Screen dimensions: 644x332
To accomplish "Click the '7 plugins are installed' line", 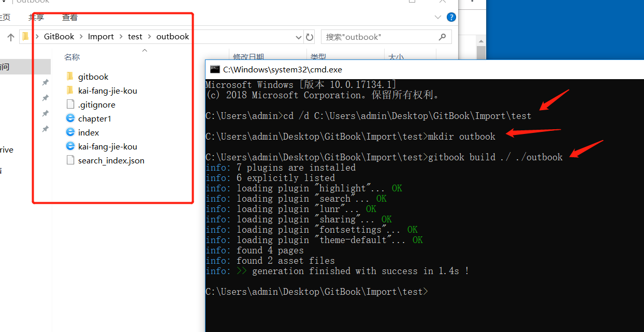I will click(x=281, y=168).
